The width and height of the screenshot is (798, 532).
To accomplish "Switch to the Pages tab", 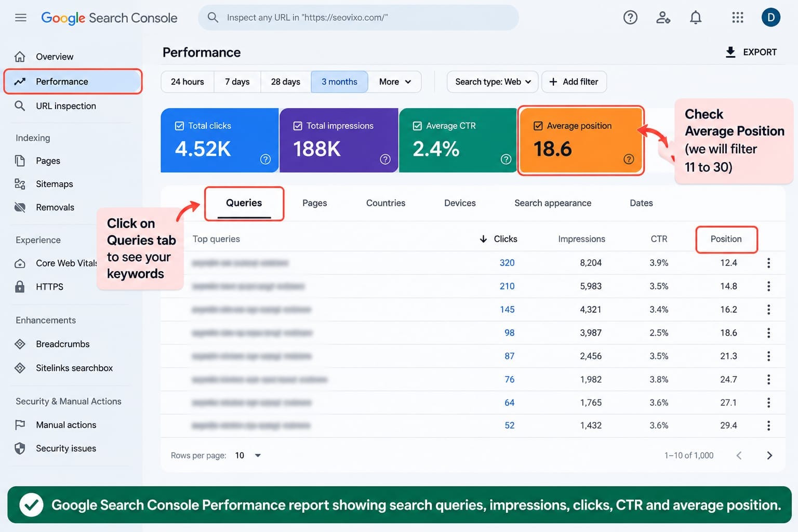I will click(315, 203).
